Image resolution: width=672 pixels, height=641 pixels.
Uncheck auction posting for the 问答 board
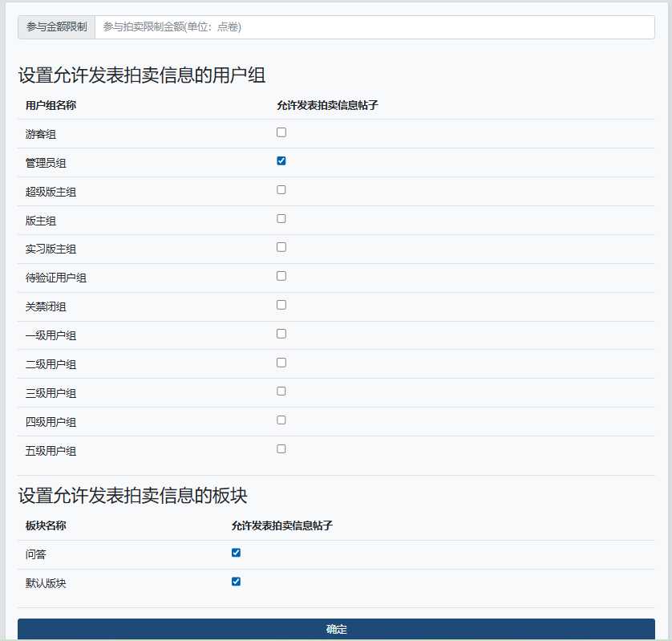[235, 552]
